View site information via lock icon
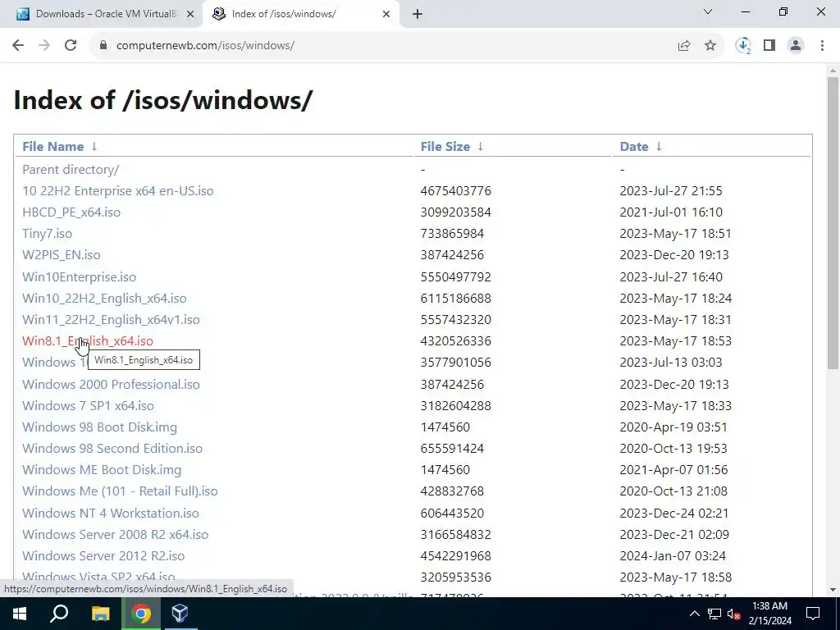 103,46
